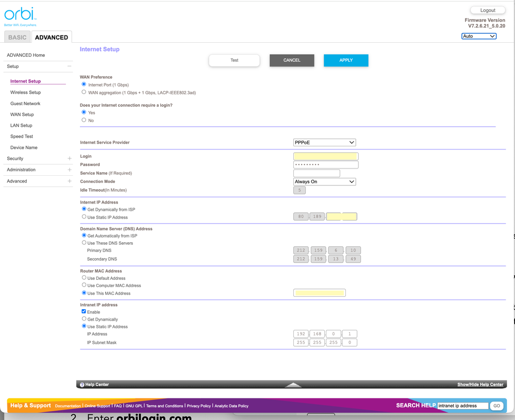Expand the Advanced section plus icon
515x420 pixels.
(69, 181)
